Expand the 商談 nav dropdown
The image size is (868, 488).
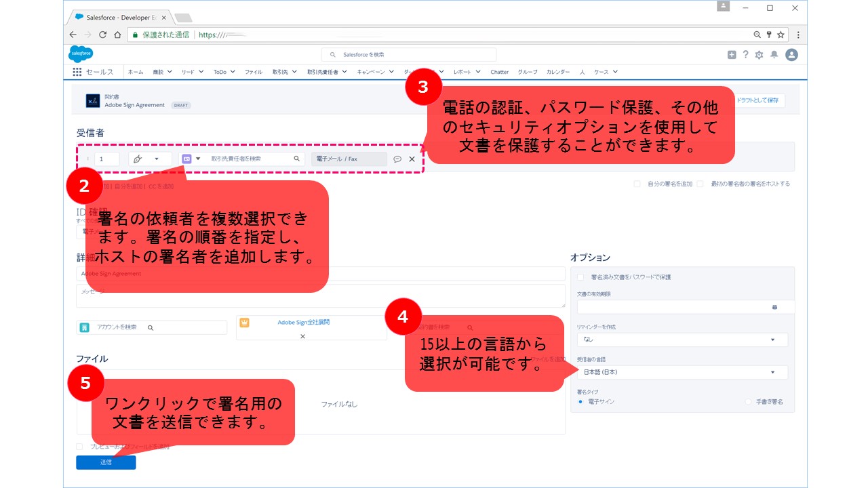(170, 72)
